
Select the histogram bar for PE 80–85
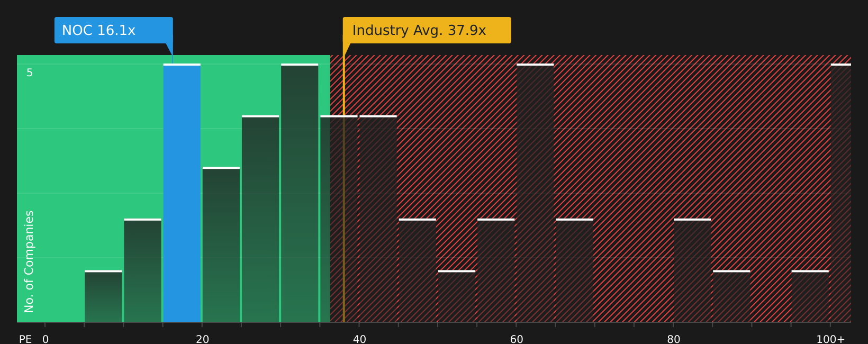(692, 270)
